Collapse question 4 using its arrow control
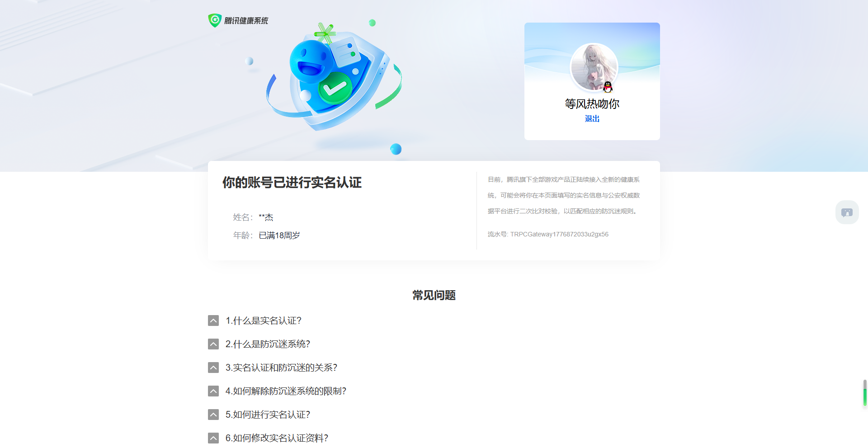The image size is (868, 448). (213, 391)
